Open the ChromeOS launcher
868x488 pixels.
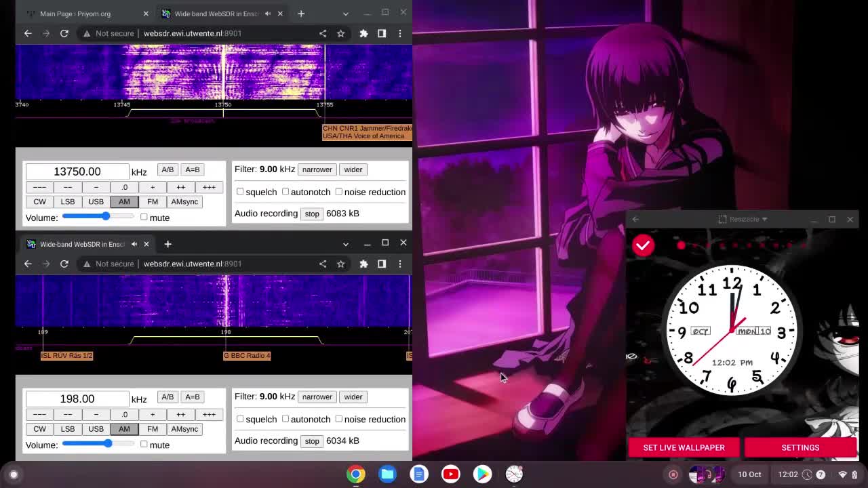pyautogui.click(x=14, y=474)
